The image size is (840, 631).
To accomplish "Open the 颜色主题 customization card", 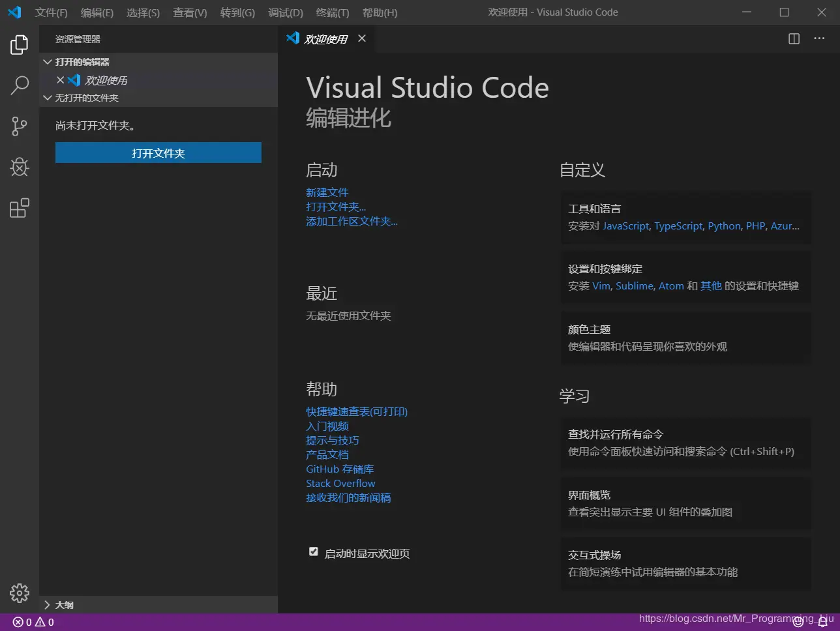I will 686,338.
